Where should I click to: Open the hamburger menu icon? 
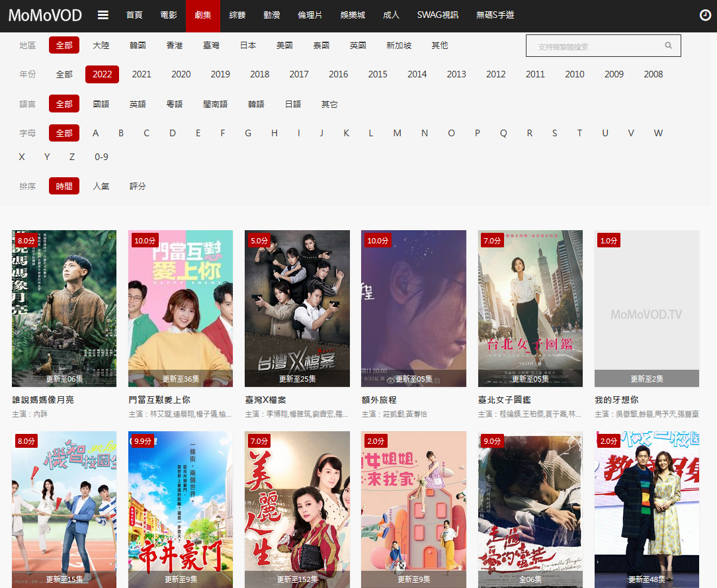pos(103,15)
